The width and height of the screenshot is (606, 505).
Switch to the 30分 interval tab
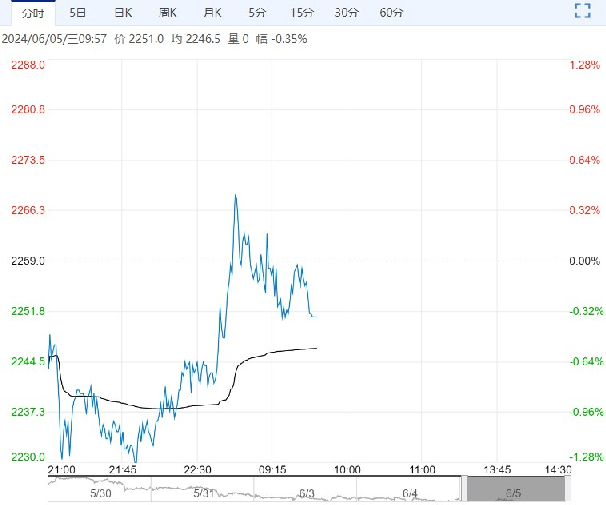point(347,13)
